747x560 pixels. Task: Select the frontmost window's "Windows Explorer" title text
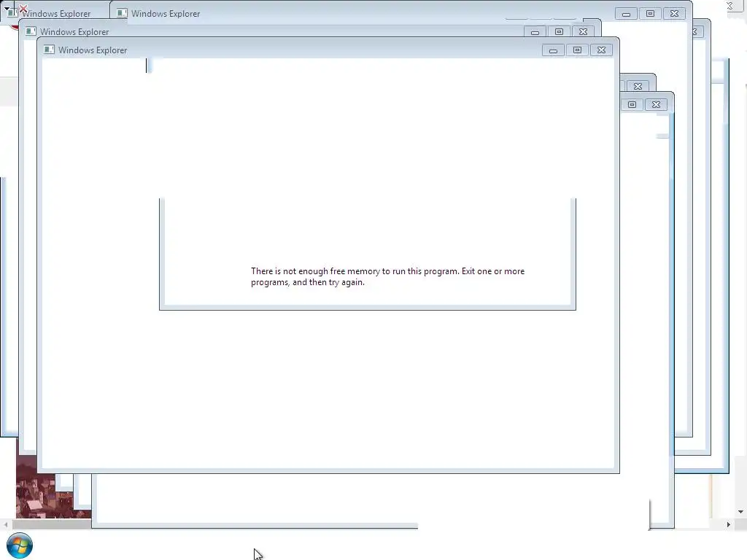pos(93,50)
